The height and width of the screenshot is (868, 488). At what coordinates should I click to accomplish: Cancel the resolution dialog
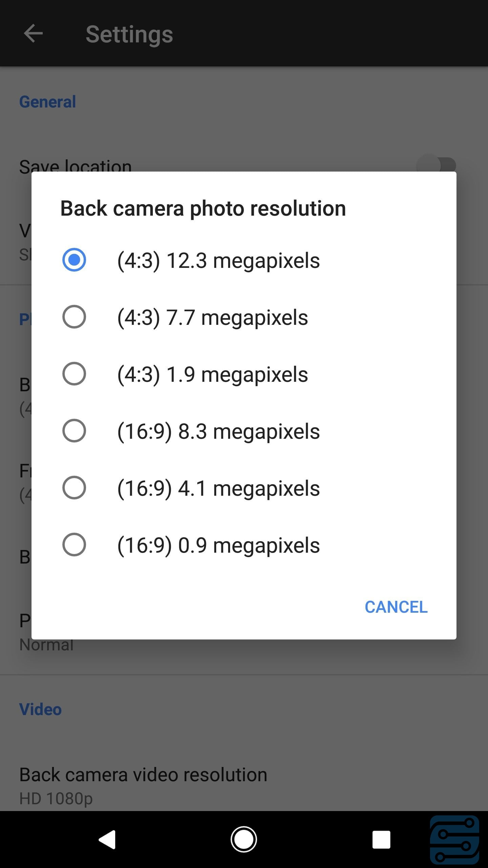(396, 607)
